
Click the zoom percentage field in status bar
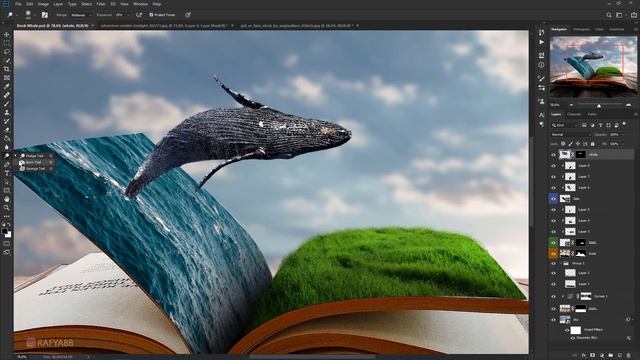[x=22, y=357]
